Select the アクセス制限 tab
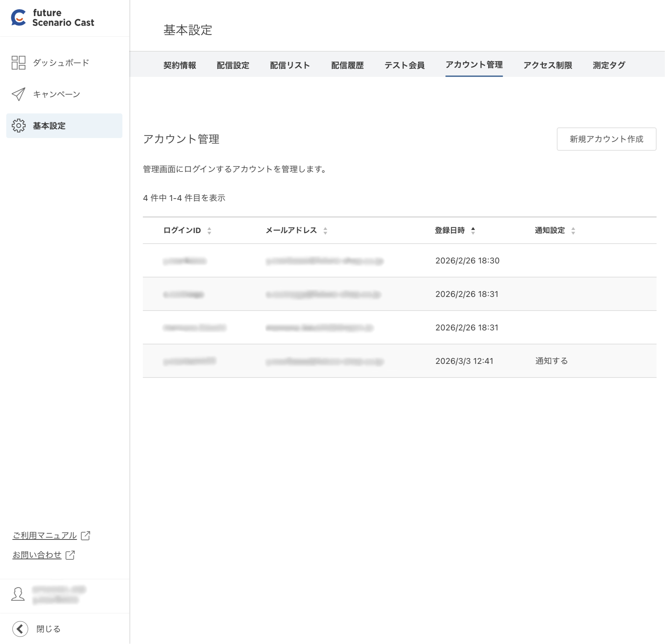 click(x=548, y=65)
